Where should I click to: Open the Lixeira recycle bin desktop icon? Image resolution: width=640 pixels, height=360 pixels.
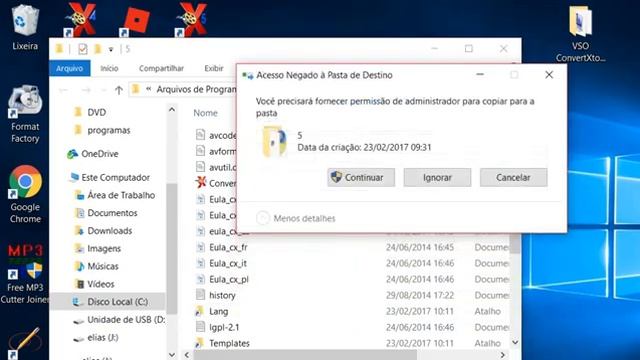click(25, 27)
